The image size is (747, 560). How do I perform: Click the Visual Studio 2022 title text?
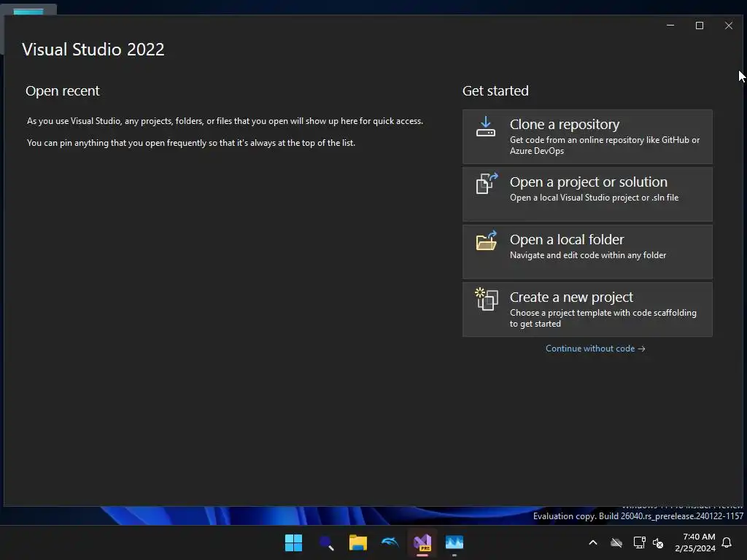[93, 50]
